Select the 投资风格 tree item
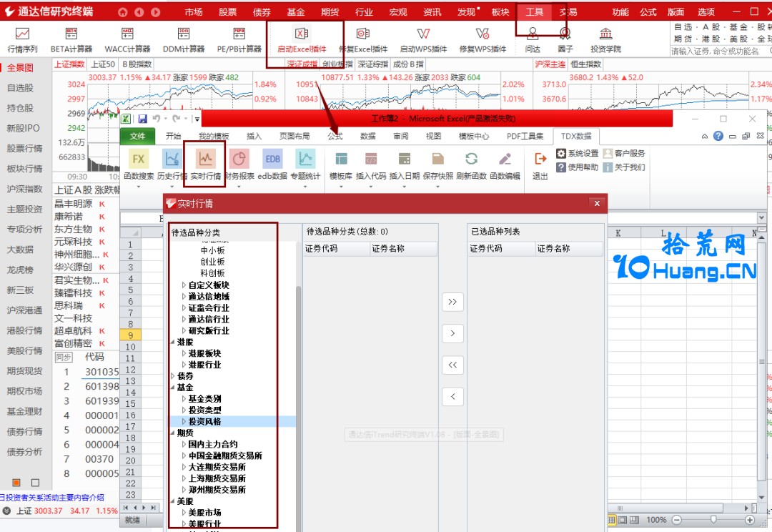This screenshot has width=772, height=532. click(x=205, y=421)
